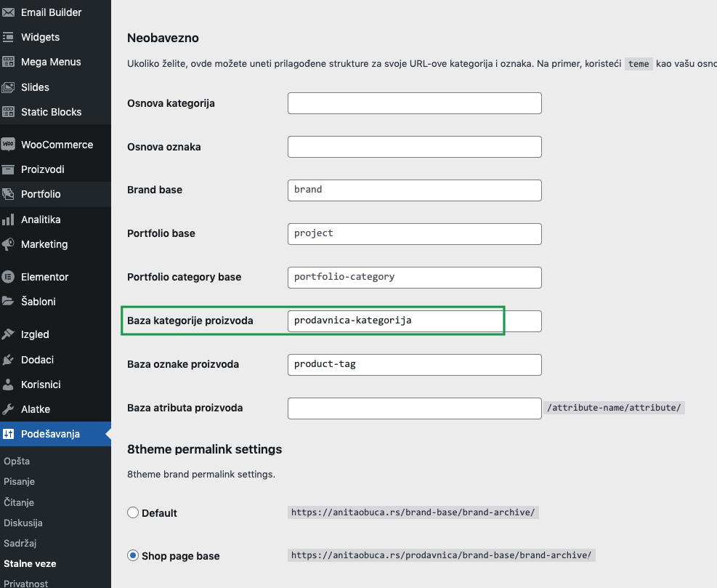Screen dimensions: 717x588
Task: Click the Email Builder envelope icon
Action: click(x=8, y=12)
